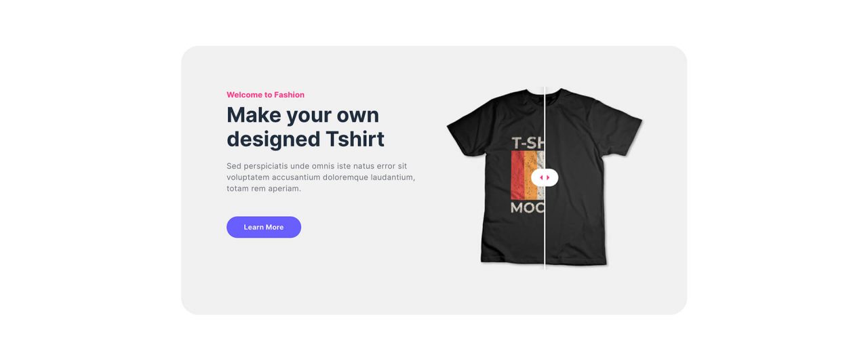Click the word "Fashion" in the tagline
The image size is (868, 361).
(x=289, y=95)
